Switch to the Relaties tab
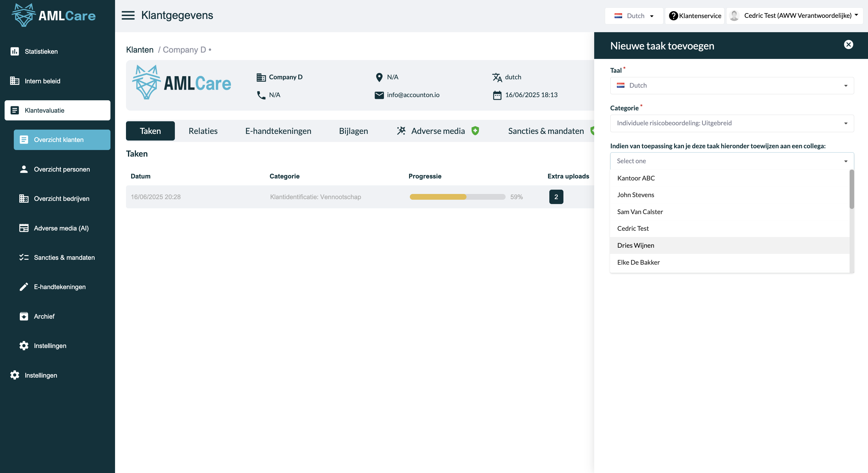This screenshot has height=473, width=868. click(x=203, y=131)
